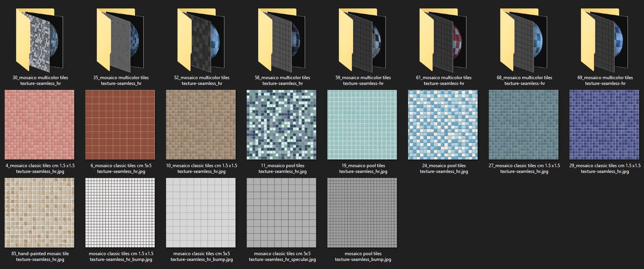Viewport: 644px width, 269px height.
Task: Select the 5x5 hr_bump image thumbnail
Action: tap(201, 213)
